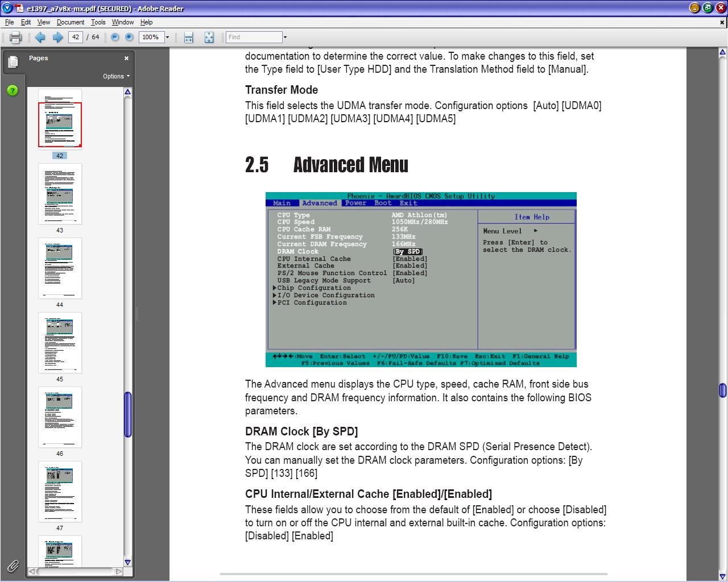Select page 47 thumbnail
The width and height of the screenshot is (728, 582).
(60, 492)
